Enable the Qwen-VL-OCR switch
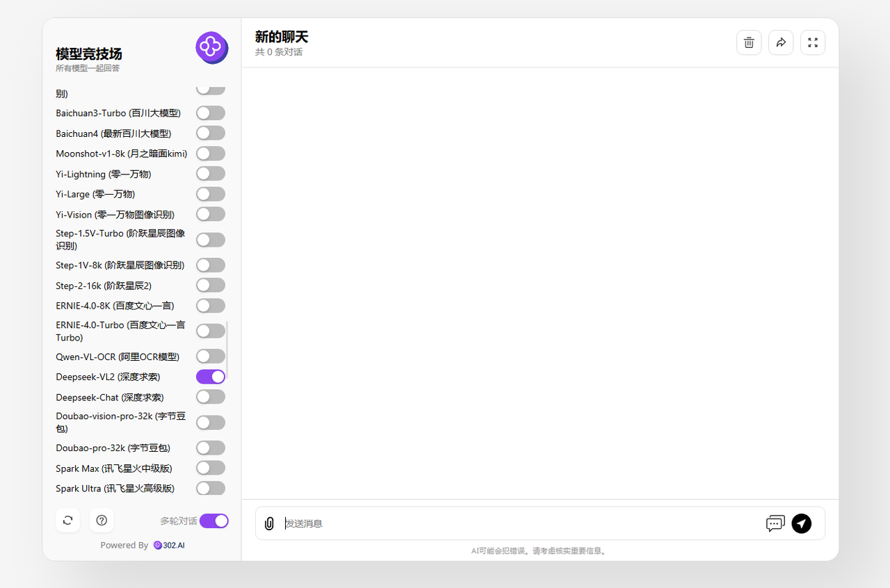Screen dimensions: 890x588 click(x=211, y=356)
